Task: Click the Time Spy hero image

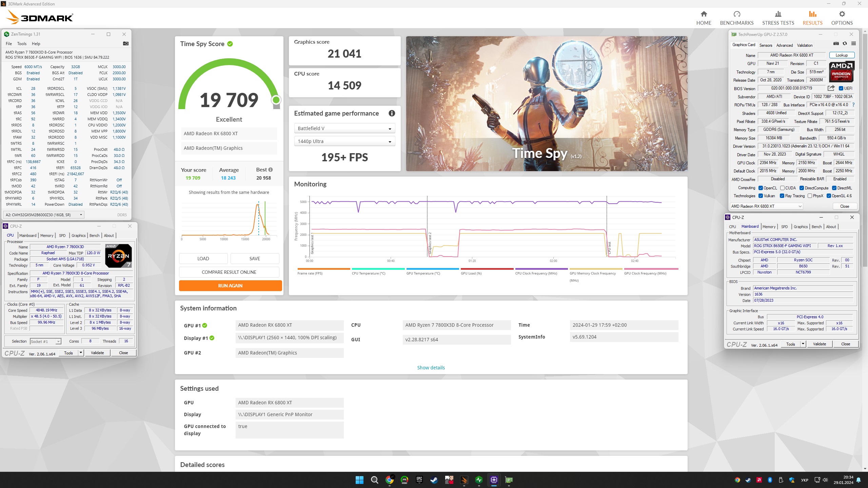Action: pyautogui.click(x=547, y=104)
